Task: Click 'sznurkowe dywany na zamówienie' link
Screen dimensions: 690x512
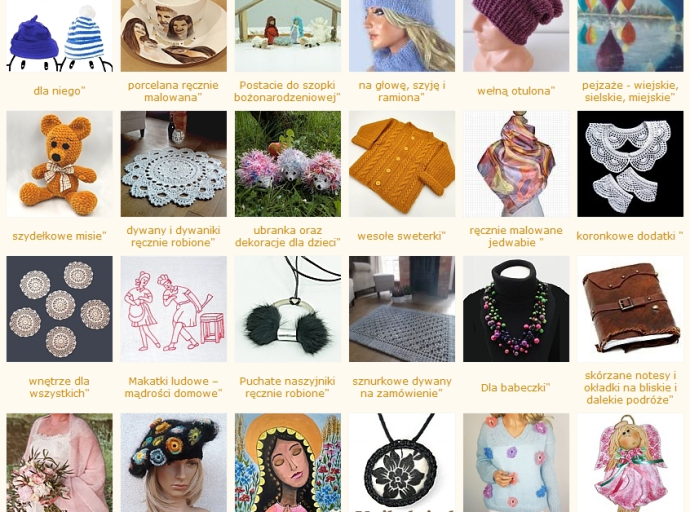Action: tap(402, 387)
